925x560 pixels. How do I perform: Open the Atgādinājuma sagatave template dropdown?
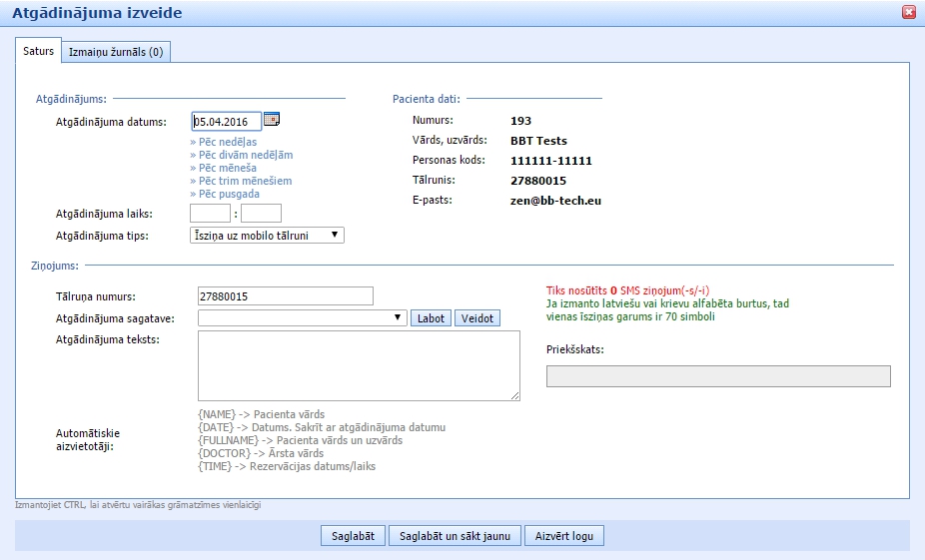coord(302,317)
